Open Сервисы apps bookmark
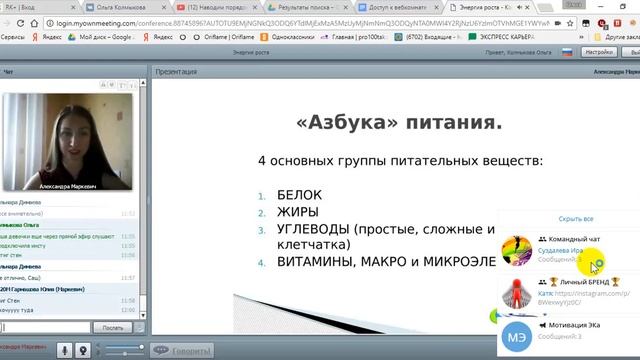Screen dimensions: 640x360 coord(12,37)
